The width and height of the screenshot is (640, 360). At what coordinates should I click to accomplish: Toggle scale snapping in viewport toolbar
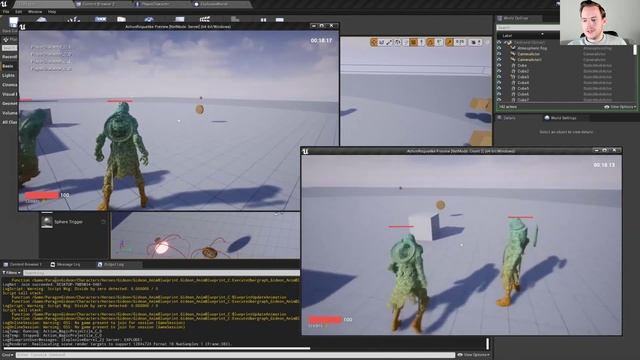click(449, 42)
